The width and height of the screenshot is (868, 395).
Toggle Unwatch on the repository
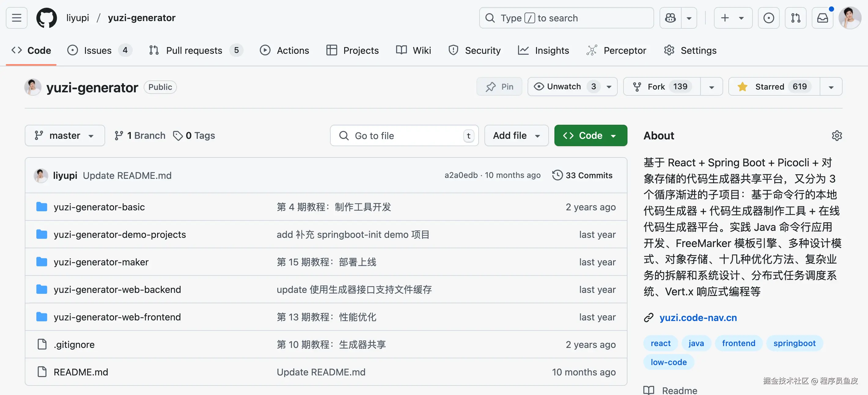click(564, 87)
